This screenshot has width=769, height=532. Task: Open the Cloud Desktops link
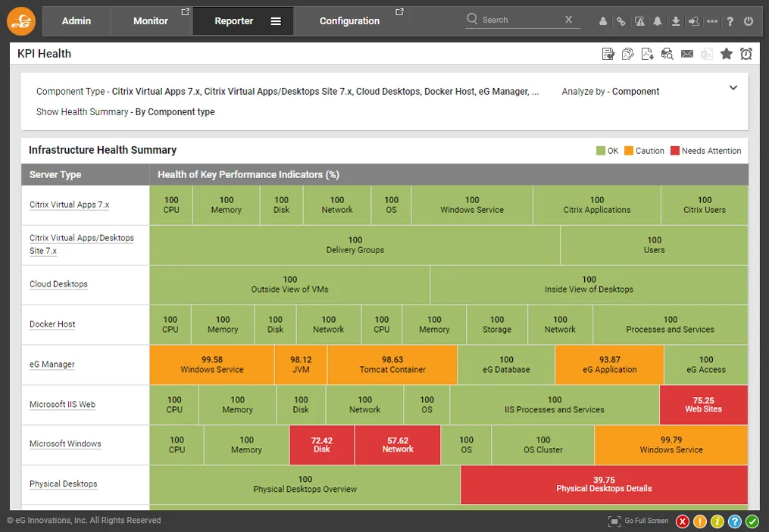(58, 284)
